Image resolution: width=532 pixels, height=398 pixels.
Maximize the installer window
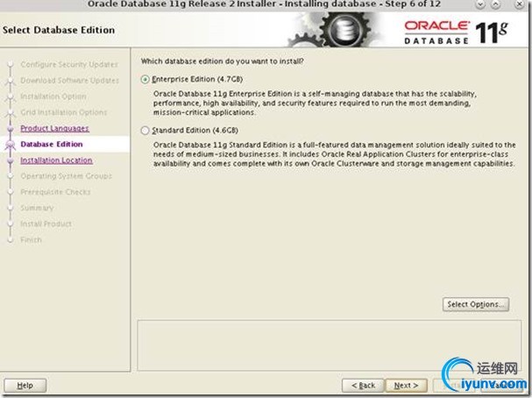pos(496,4)
